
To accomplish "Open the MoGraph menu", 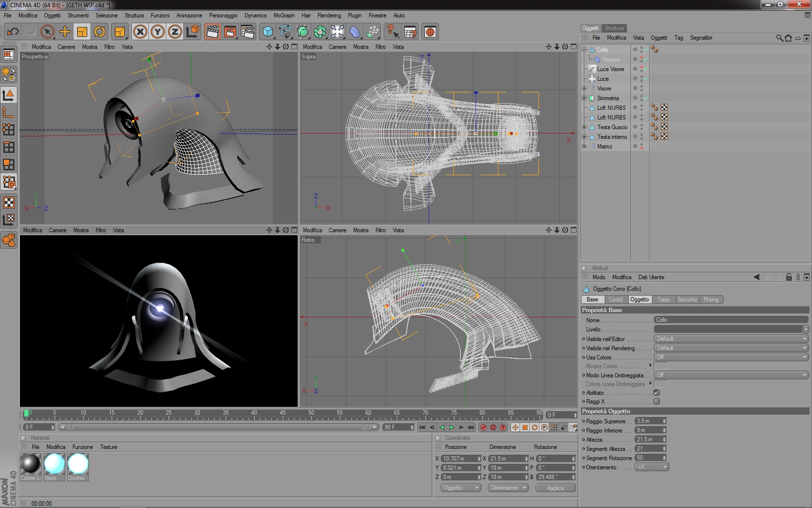I will click(284, 15).
